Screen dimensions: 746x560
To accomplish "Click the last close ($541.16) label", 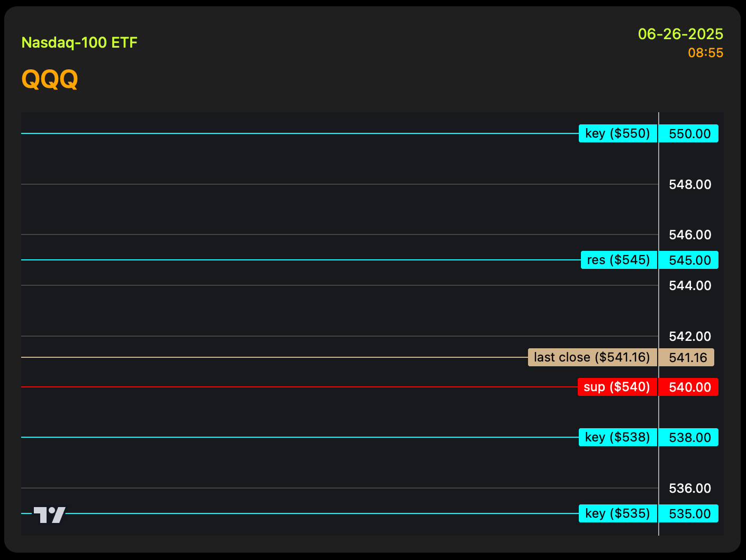I will 592,357.
